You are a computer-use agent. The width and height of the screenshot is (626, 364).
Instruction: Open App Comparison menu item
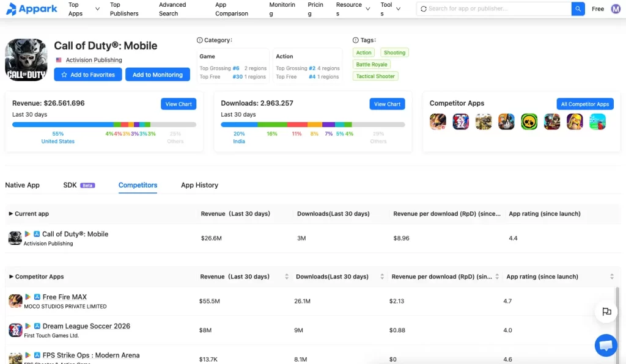click(x=232, y=9)
